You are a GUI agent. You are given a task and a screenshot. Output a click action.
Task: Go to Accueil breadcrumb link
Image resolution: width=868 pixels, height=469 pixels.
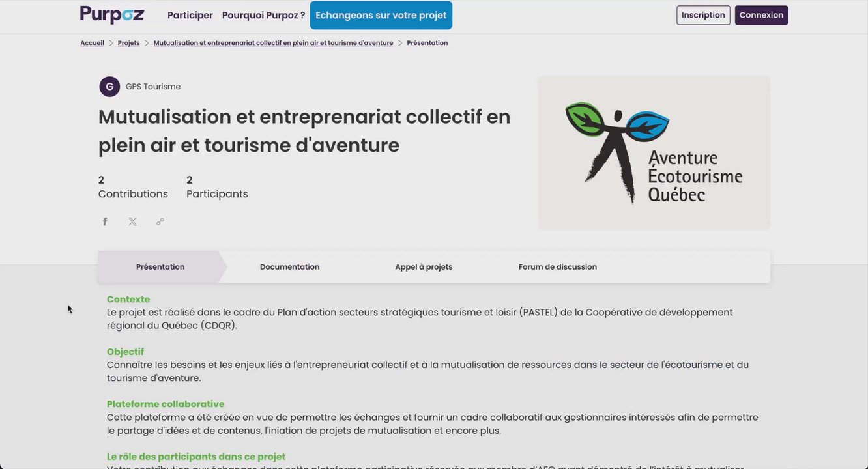click(92, 43)
